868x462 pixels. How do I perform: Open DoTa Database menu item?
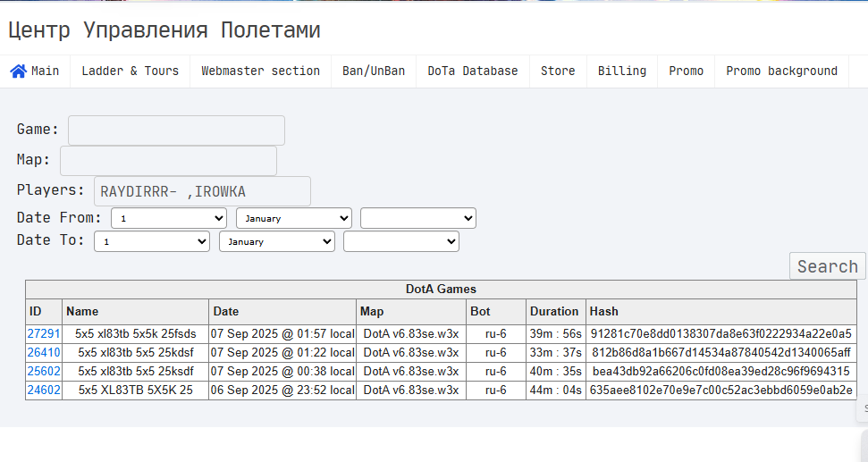[x=473, y=71]
